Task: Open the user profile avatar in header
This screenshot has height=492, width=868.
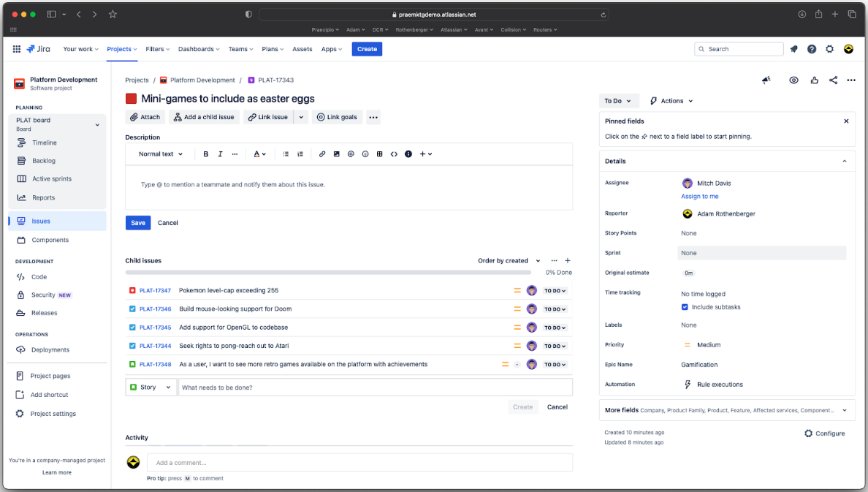Action: pos(848,49)
